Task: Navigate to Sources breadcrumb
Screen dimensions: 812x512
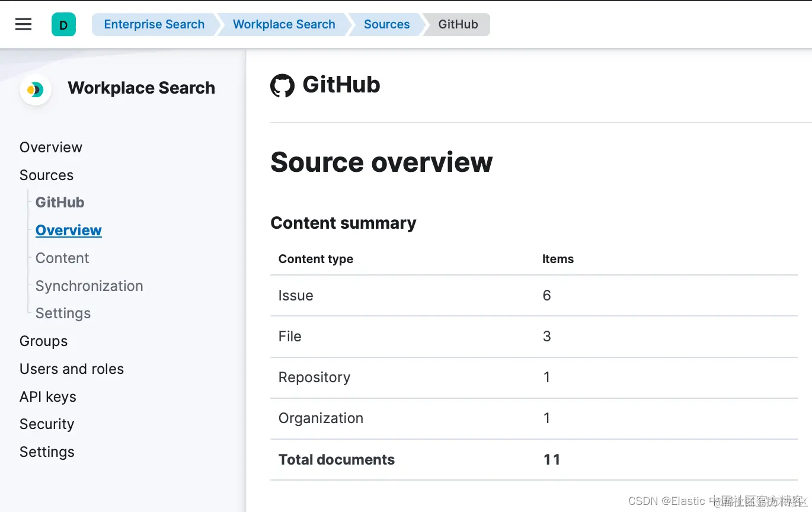Action: [x=386, y=24]
